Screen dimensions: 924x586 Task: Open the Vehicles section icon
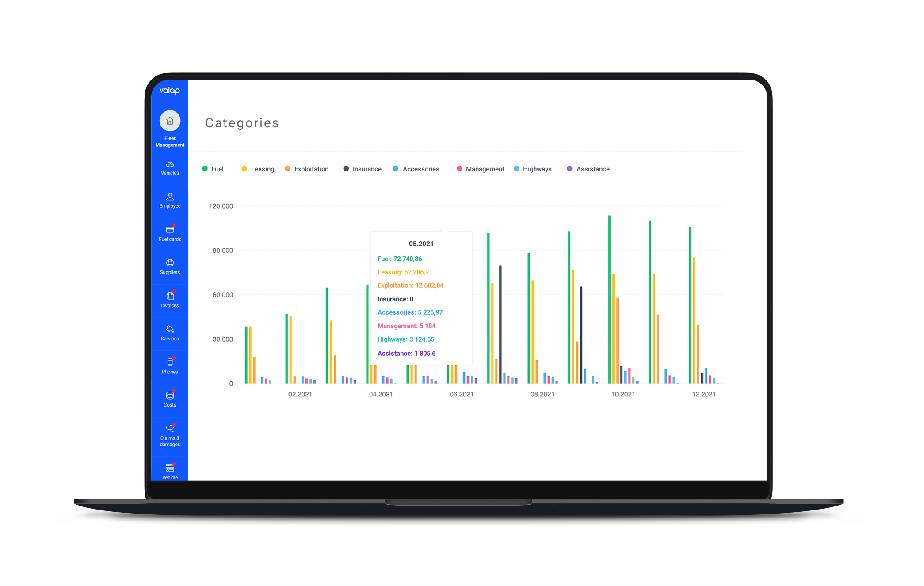click(x=170, y=165)
